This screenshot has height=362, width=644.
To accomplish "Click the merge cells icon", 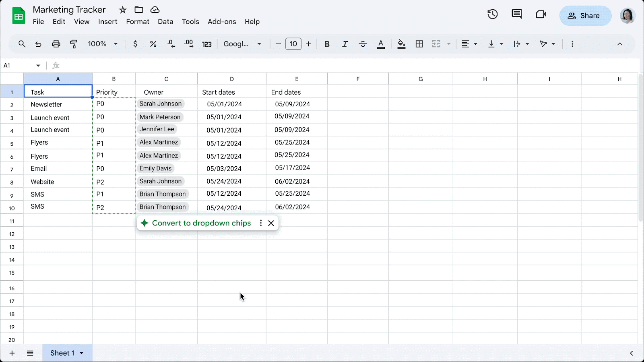I will click(436, 44).
